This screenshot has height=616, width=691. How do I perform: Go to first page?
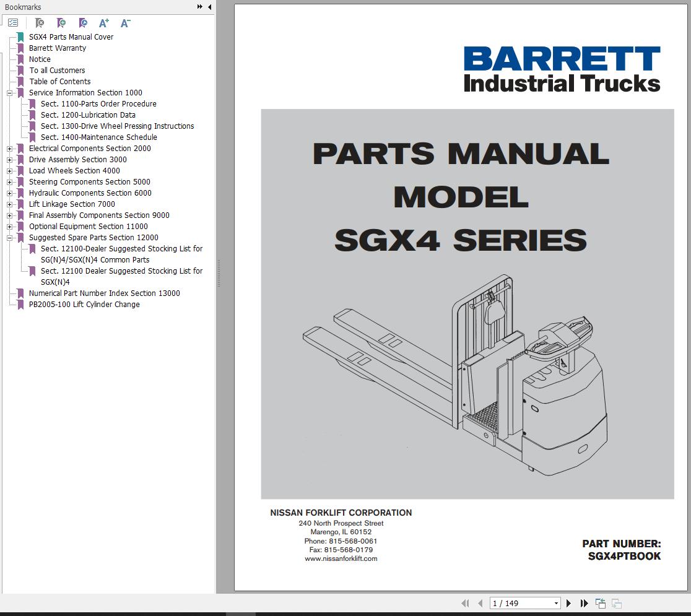click(x=465, y=603)
